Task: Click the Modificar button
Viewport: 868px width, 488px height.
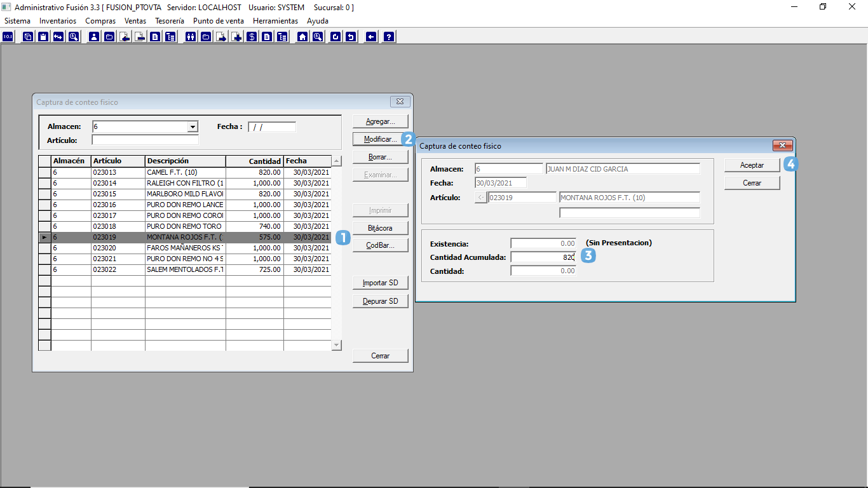Action: tap(381, 139)
